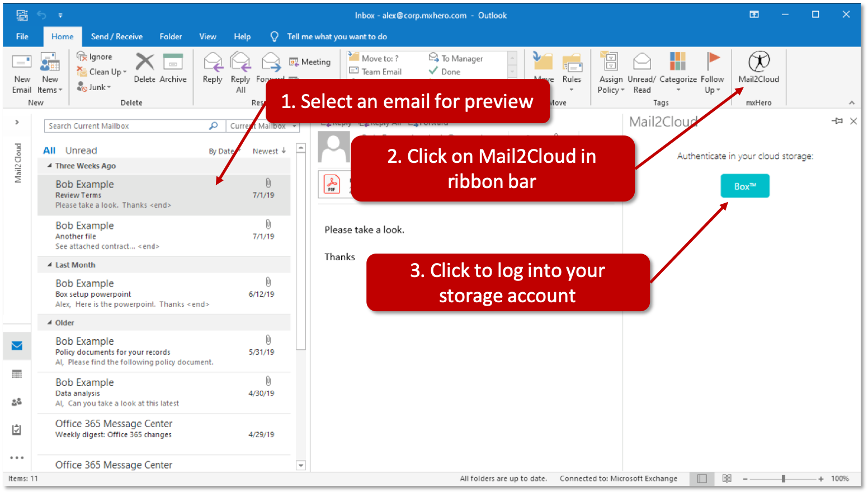Delete the selected email
Viewport: 868px width, 492px height.
click(144, 68)
